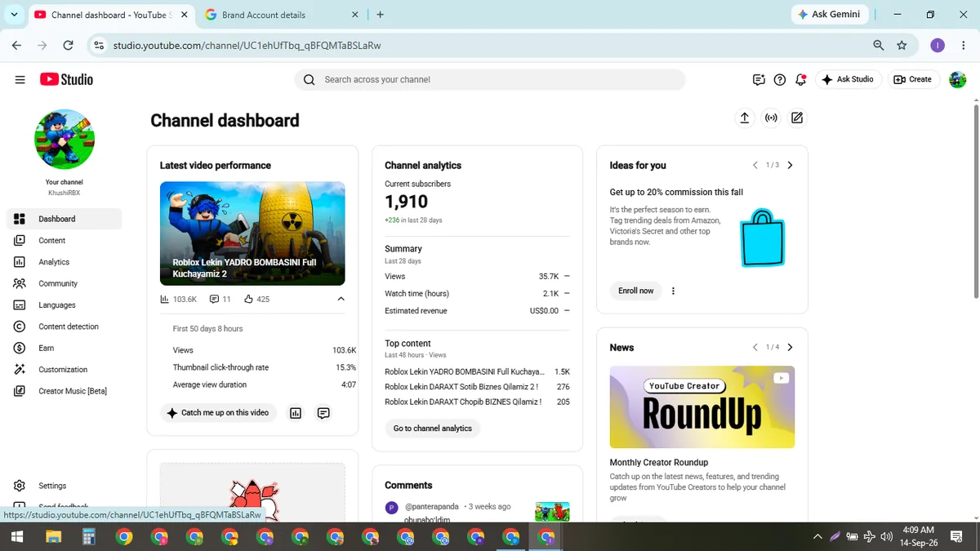This screenshot has height=551, width=980.
Task: Bookmark this page with the star icon
Action: [x=902, y=46]
